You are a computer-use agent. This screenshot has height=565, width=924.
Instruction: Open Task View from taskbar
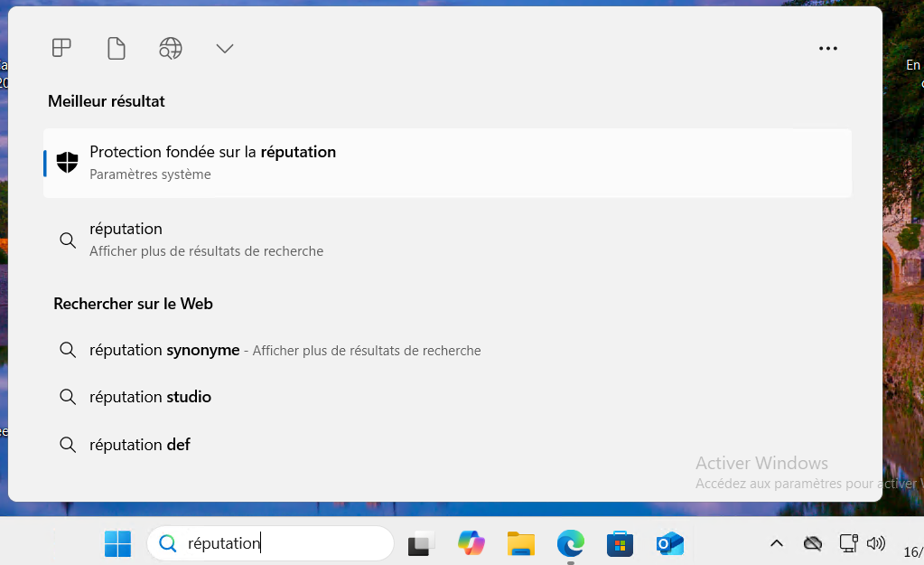click(421, 543)
